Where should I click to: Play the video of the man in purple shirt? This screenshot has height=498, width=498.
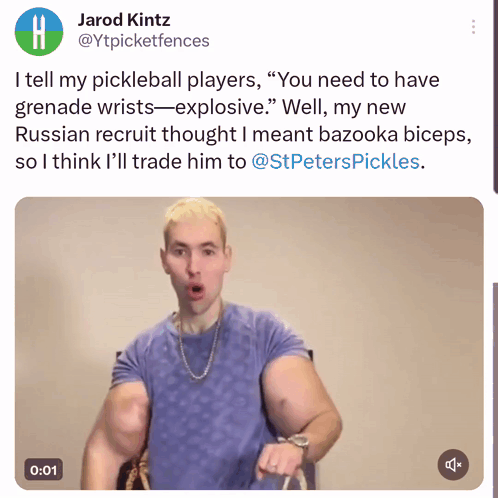[249, 343]
